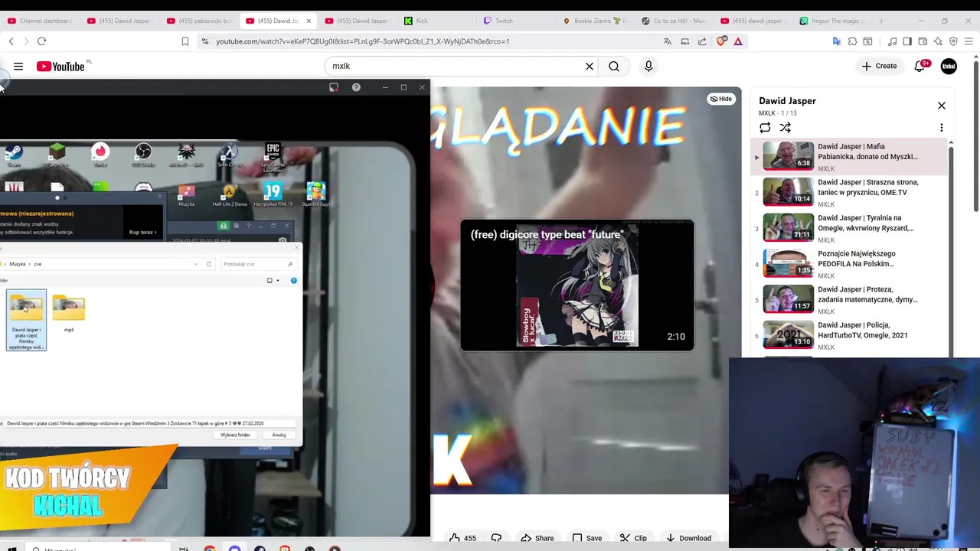Screen dimensions: 980x551
Task: Go to the YouTube home logo
Action: pos(60,67)
